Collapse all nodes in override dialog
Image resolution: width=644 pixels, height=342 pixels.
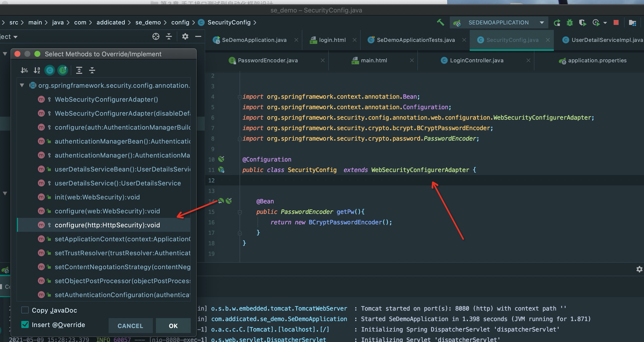(92, 70)
